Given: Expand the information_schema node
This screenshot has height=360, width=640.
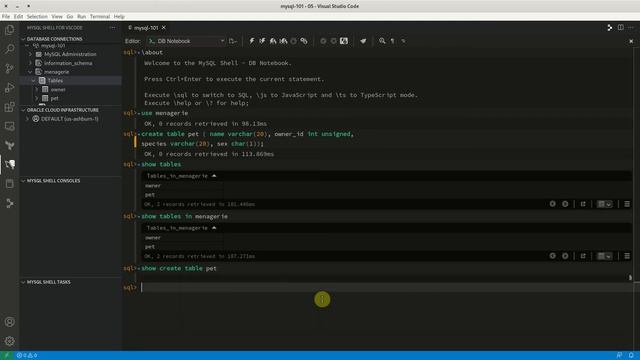Looking at the screenshot, I should [31, 63].
